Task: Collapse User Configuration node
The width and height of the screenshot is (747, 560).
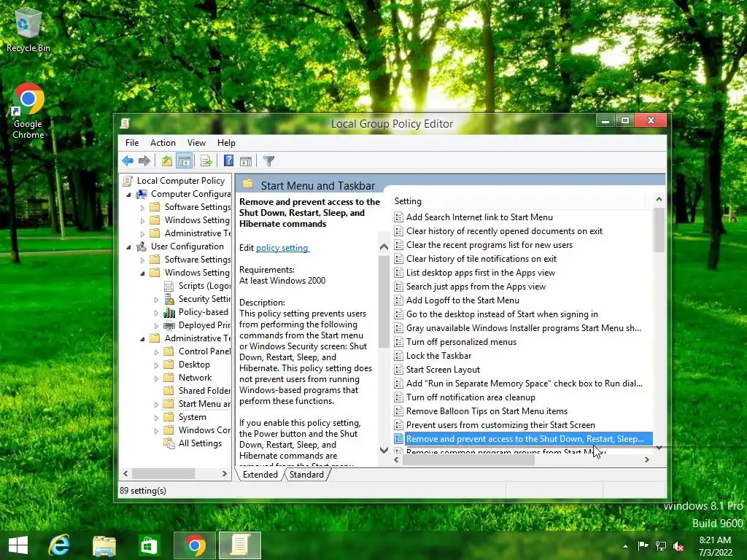Action: coord(128,247)
